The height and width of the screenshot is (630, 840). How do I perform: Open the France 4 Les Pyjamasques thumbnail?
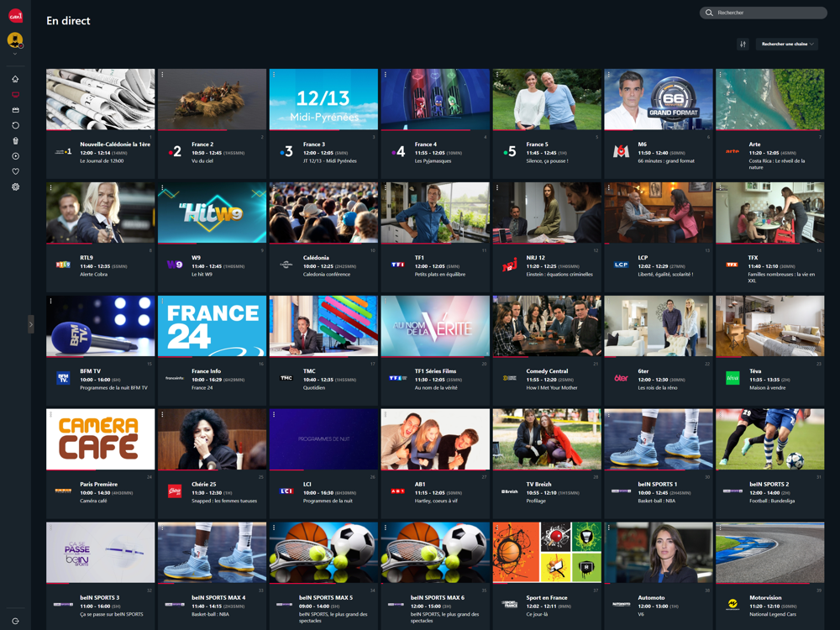pos(435,99)
